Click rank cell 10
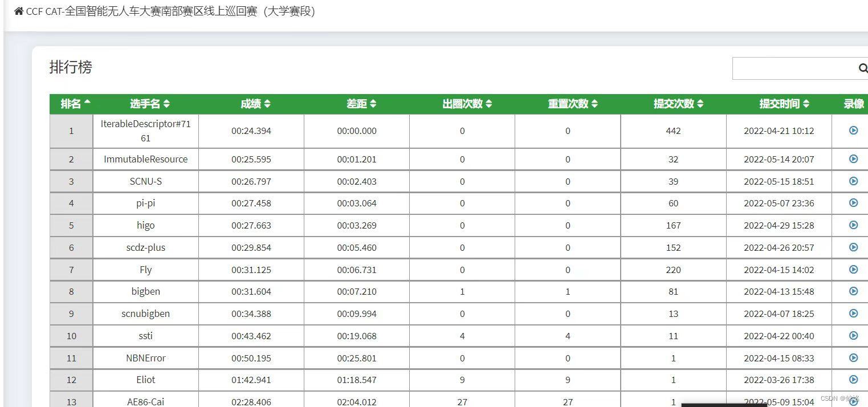This screenshot has width=868, height=407. point(71,336)
